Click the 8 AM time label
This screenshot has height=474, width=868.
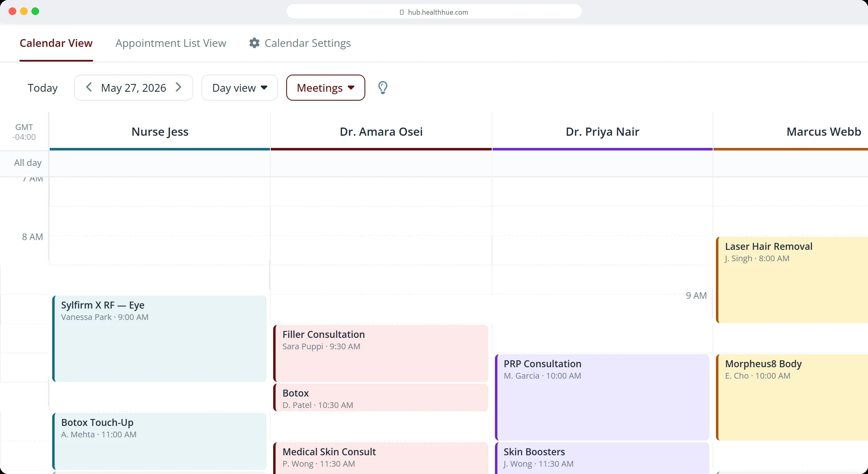click(32, 237)
